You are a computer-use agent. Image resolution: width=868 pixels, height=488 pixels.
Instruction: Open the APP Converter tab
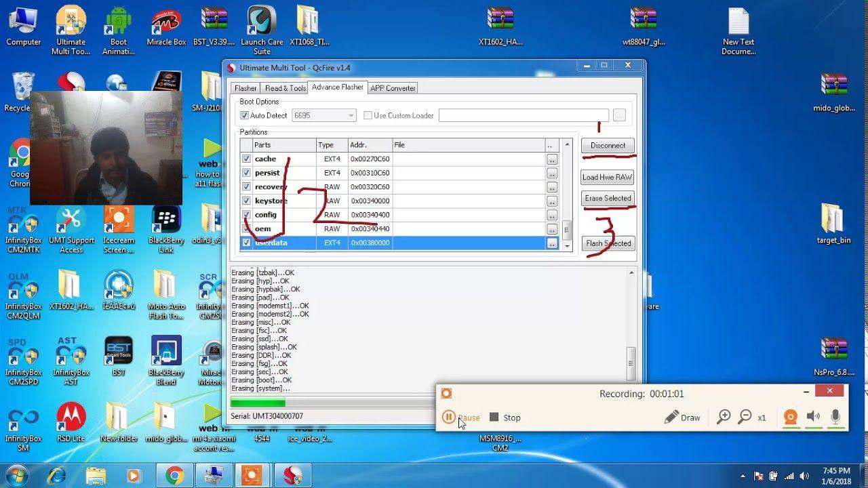393,88
